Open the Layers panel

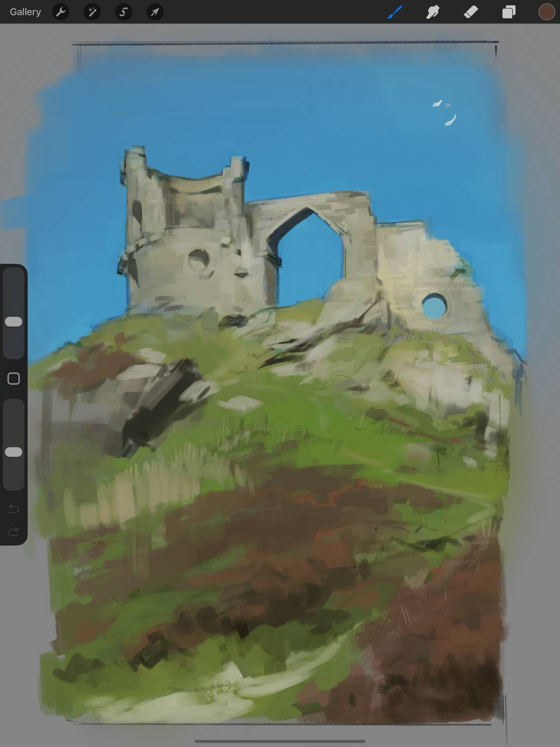[509, 12]
